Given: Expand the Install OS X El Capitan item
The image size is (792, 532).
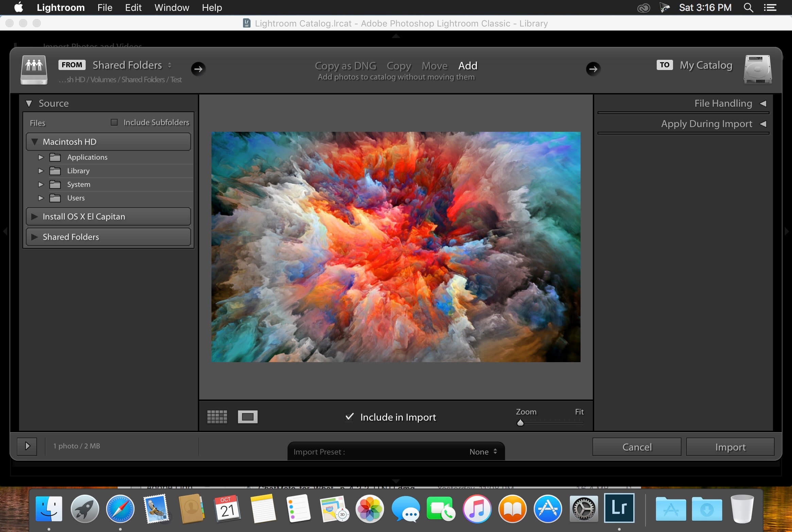Looking at the screenshot, I should tap(33, 216).
